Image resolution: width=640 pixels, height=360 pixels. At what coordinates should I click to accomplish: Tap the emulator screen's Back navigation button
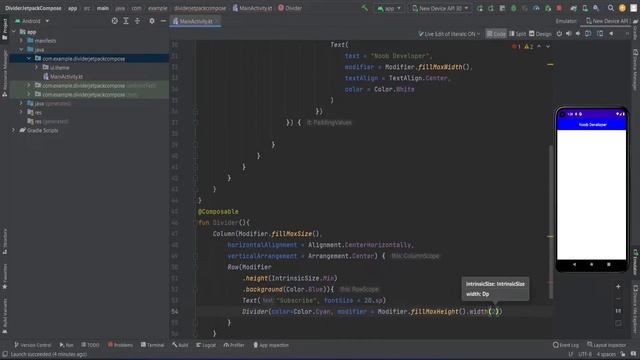[x=574, y=264]
